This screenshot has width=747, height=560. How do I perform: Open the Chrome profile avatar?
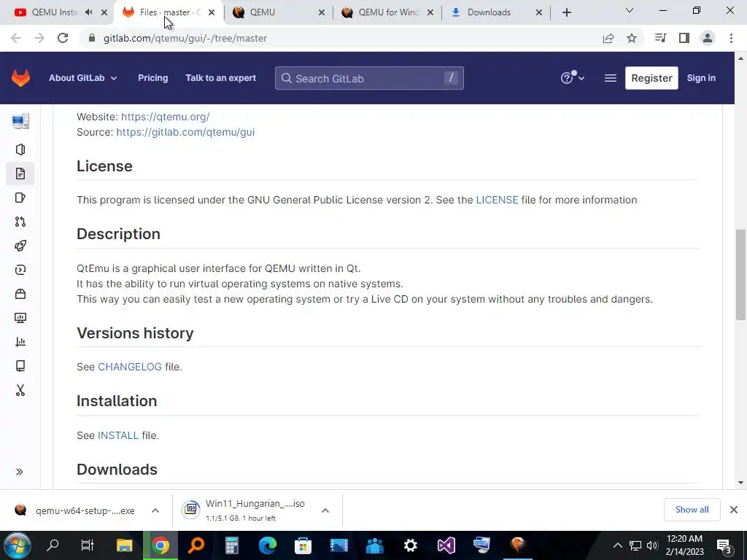click(708, 38)
